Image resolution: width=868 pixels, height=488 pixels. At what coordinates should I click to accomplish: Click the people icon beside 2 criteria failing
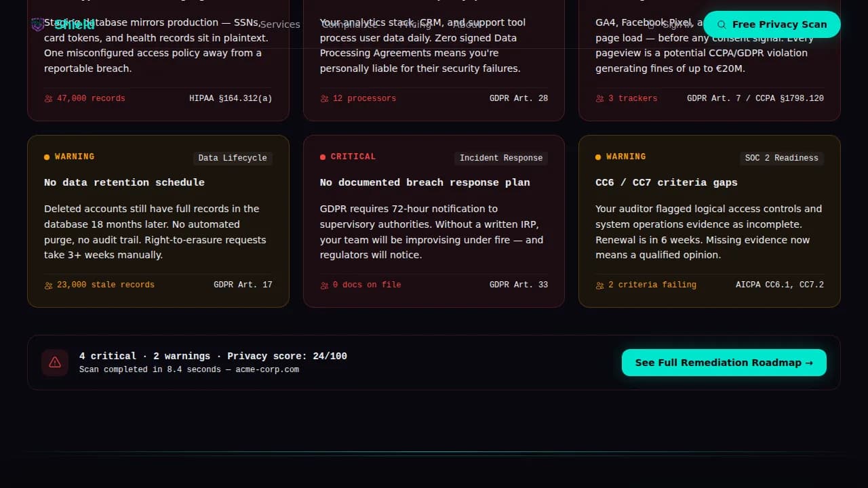click(599, 285)
